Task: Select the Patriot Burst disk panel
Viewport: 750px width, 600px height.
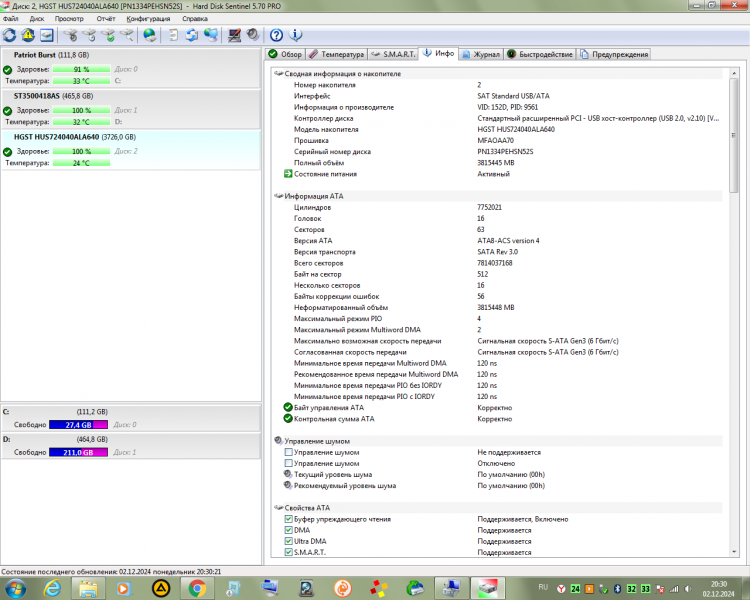Action: 131,67
